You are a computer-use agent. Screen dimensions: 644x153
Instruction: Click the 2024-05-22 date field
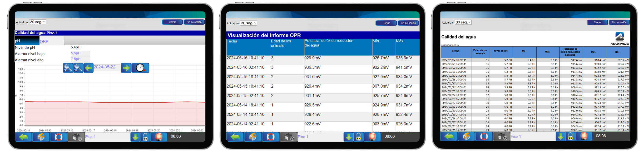point(107,68)
